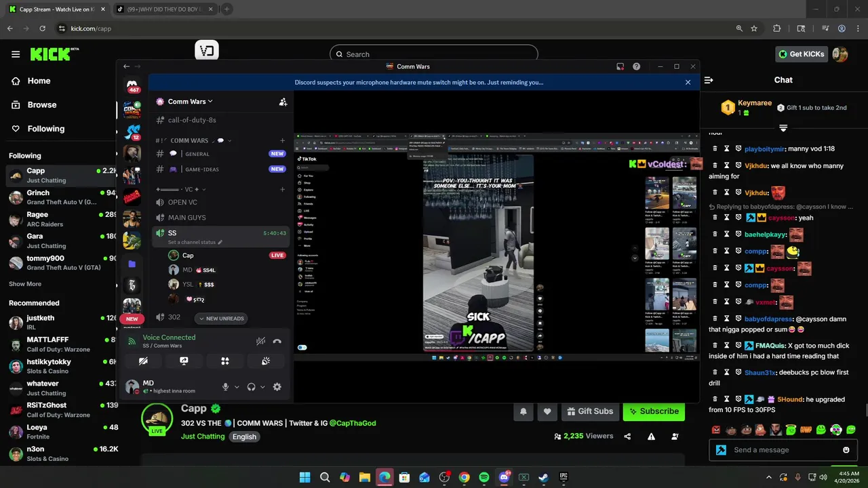Click the Get KICKs button
This screenshot has height=488, width=868.
pyautogui.click(x=802, y=54)
